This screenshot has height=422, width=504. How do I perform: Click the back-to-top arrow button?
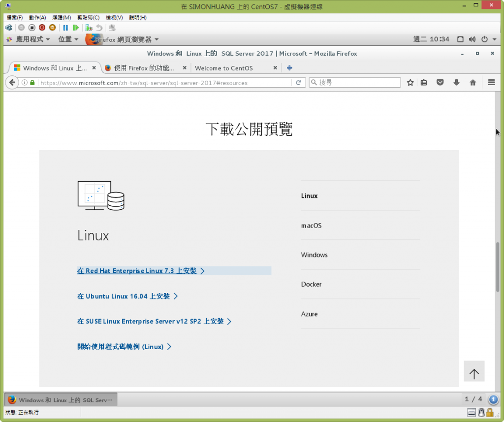pyautogui.click(x=474, y=371)
